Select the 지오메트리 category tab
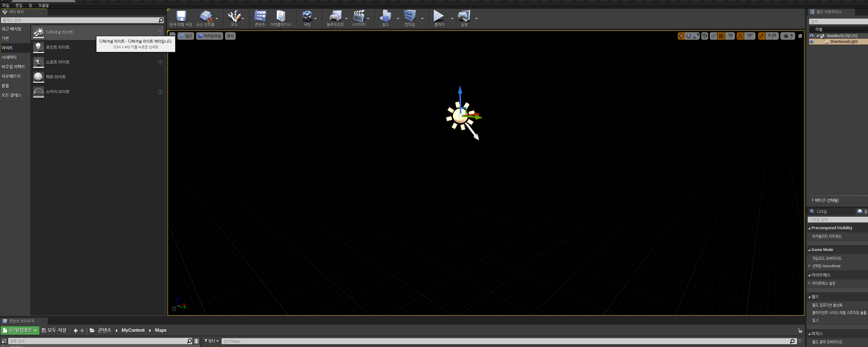 click(x=11, y=77)
